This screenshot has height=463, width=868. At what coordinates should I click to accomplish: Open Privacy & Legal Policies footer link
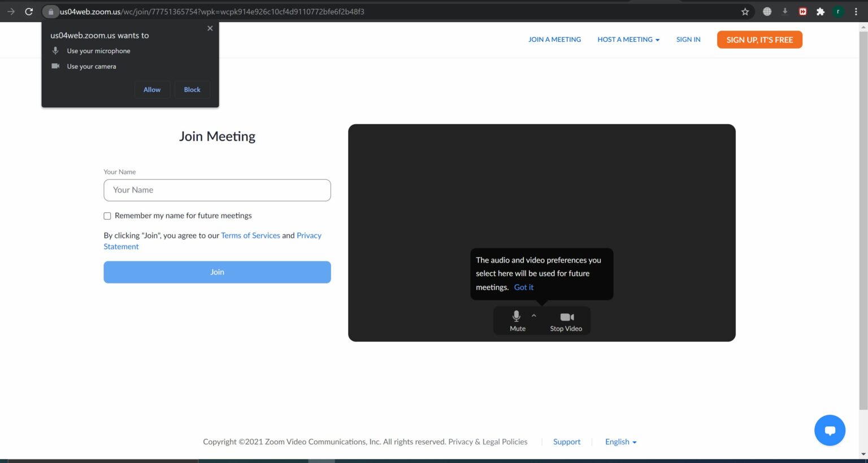488,442
